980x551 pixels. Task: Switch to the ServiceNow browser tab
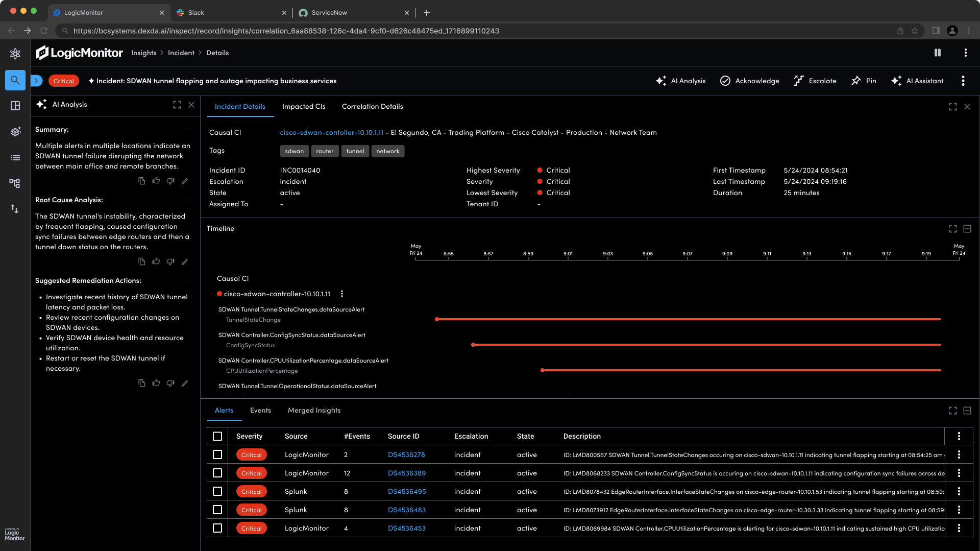click(329, 12)
